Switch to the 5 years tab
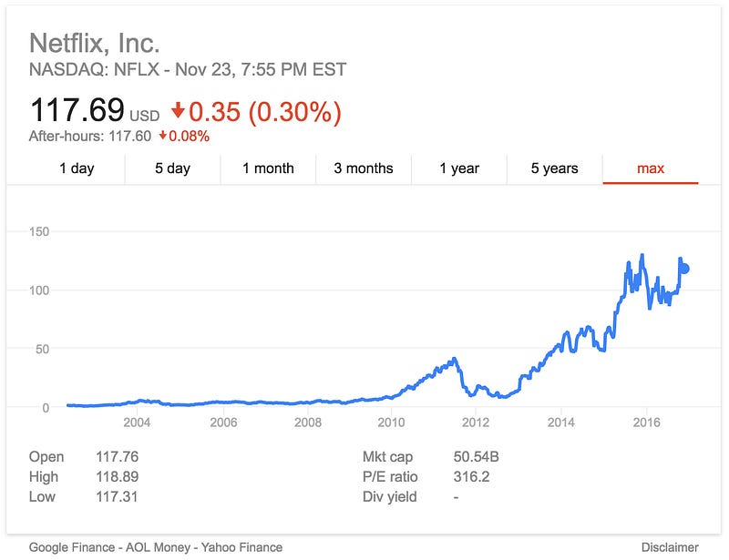 coord(554,168)
